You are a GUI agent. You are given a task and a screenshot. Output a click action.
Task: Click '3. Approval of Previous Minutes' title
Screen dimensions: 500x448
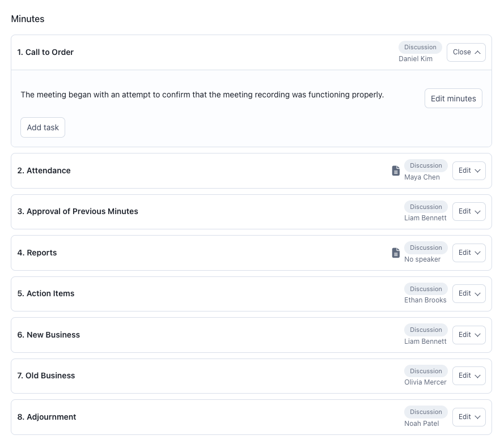(78, 212)
